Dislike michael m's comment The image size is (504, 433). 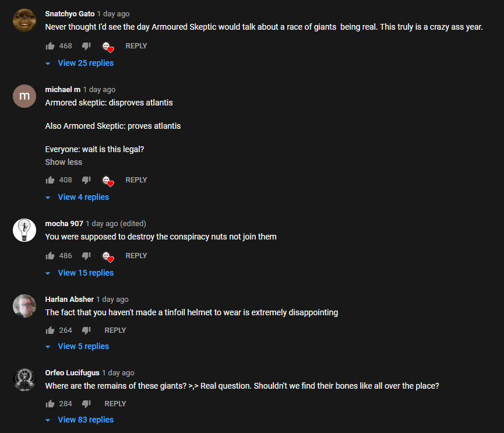tap(86, 180)
